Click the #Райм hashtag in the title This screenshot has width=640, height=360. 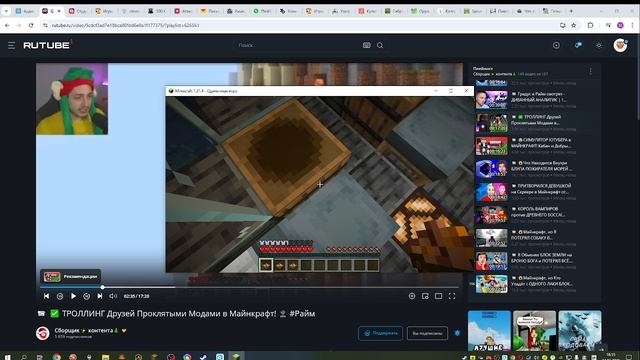coord(302,313)
